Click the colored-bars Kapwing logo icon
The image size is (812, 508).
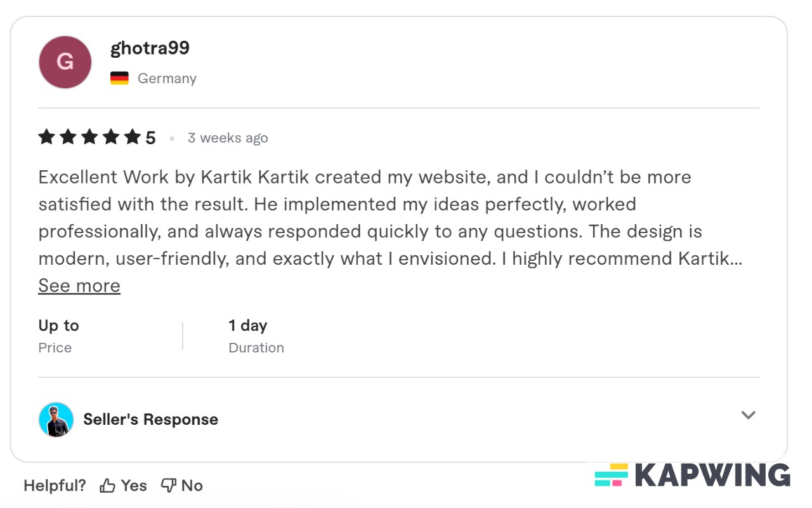[610, 474]
